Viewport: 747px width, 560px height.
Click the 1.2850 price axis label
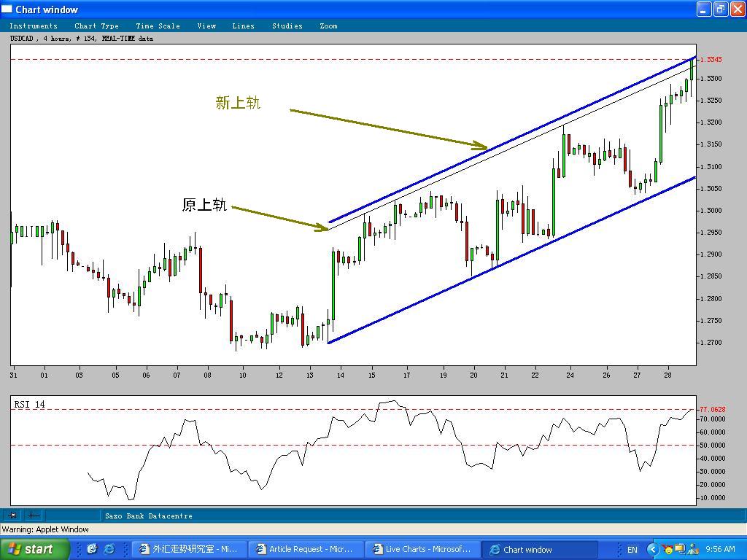pyautogui.click(x=711, y=276)
